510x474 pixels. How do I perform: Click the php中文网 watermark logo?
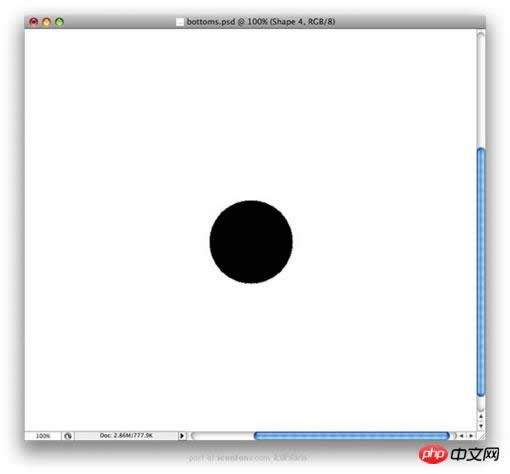pyautogui.click(x=459, y=454)
